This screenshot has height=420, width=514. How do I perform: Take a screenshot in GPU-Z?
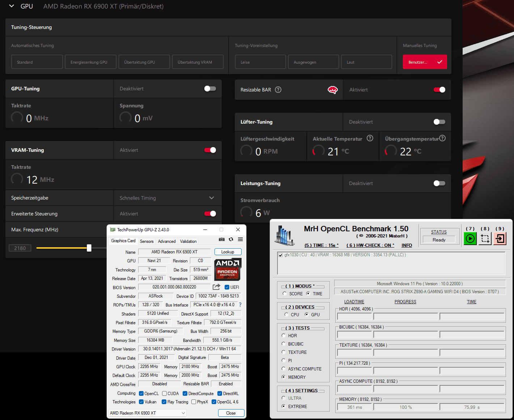[x=222, y=239]
